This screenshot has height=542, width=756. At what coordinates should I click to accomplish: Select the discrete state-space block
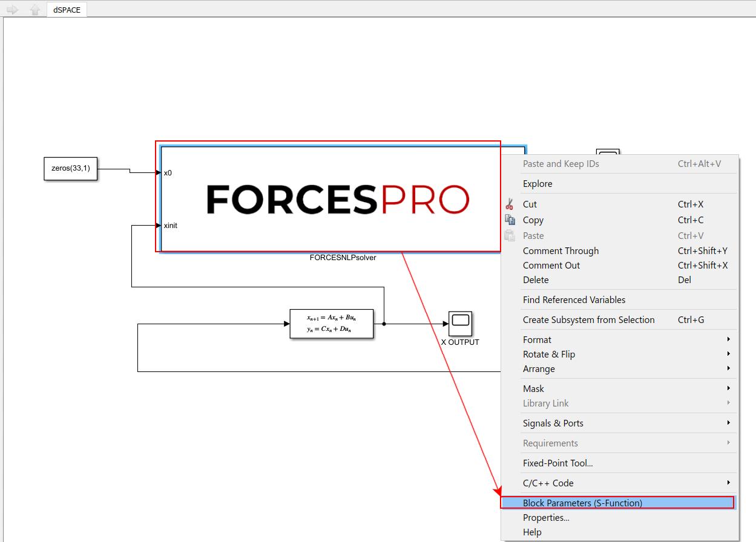pyautogui.click(x=332, y=324)
